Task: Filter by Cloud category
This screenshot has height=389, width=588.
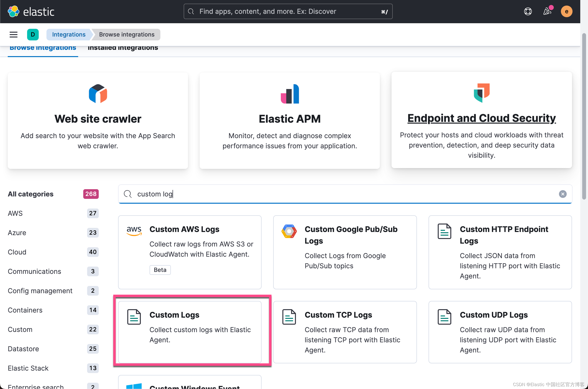Action: [53, 252]
